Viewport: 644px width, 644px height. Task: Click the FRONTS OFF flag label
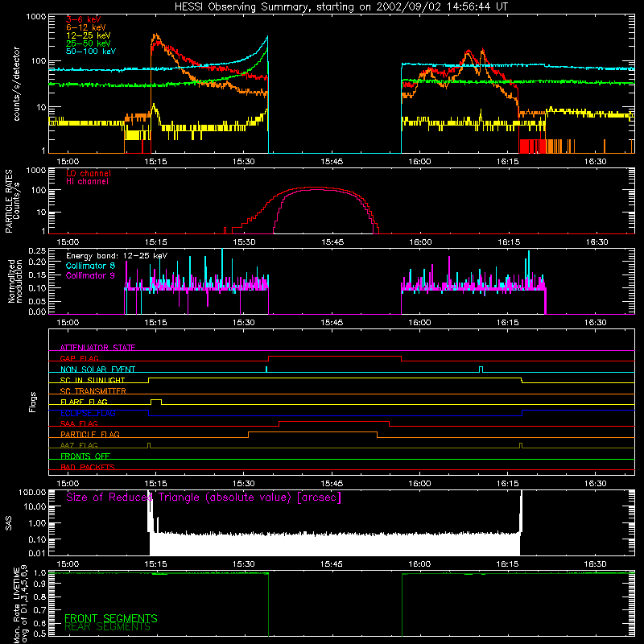[x=85, y=456]
